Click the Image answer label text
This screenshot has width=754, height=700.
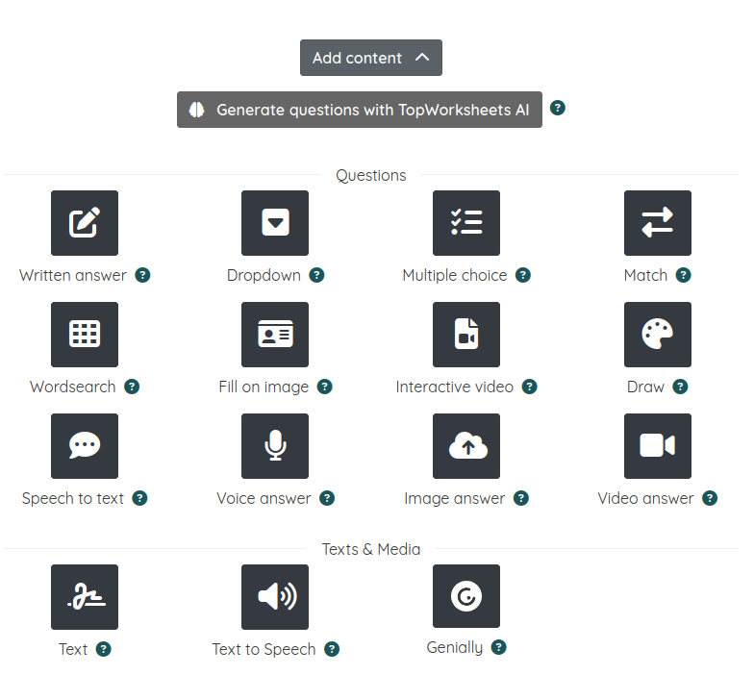[455, 498]
